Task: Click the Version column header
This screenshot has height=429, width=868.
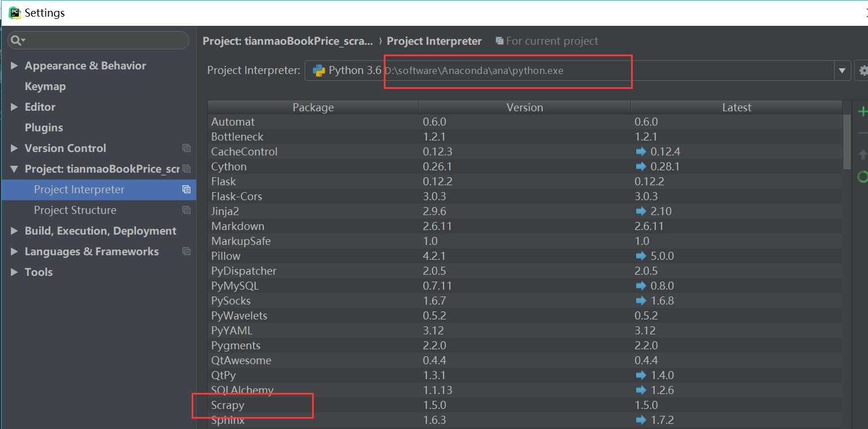Action: pyautogui.click(x=525, y=107)
